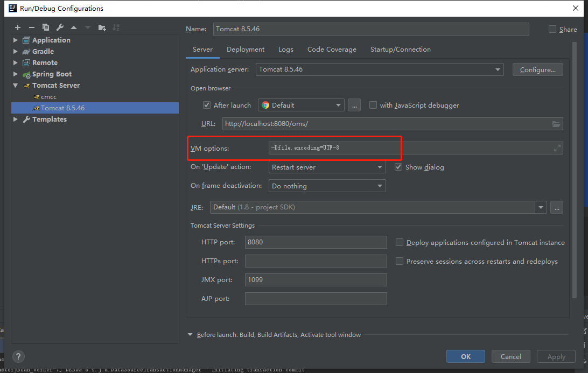588x373 pixels.
Task: Click the AJP port field
Action: tap(316, 299)
